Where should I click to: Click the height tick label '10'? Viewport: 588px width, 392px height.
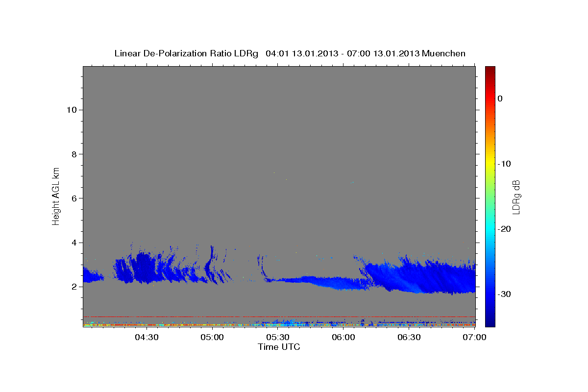click(71, 110)
